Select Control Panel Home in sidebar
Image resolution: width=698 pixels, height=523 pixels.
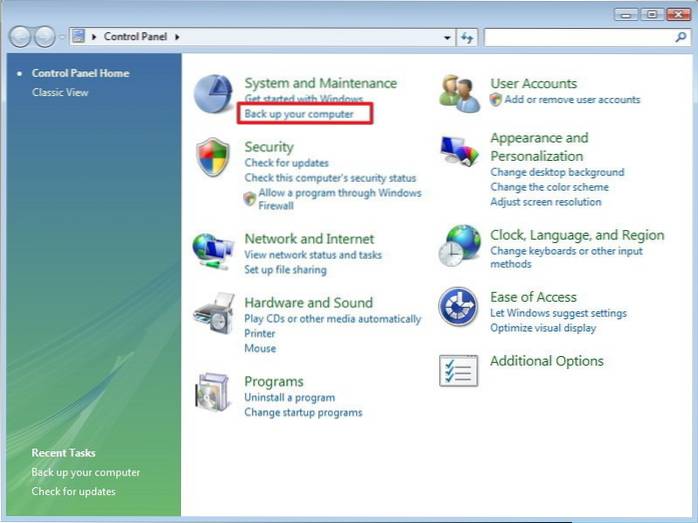click(80, 73)
